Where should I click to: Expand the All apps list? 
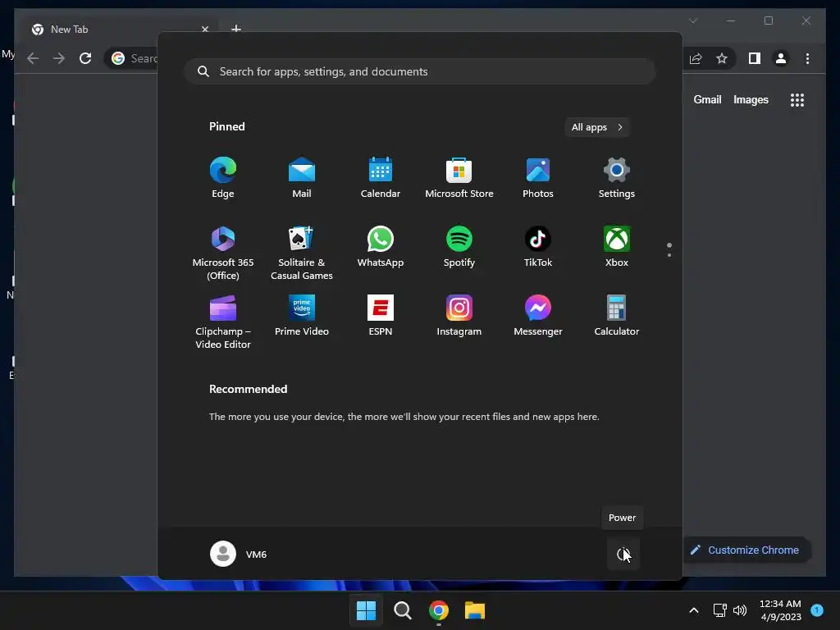pos(597,127)
